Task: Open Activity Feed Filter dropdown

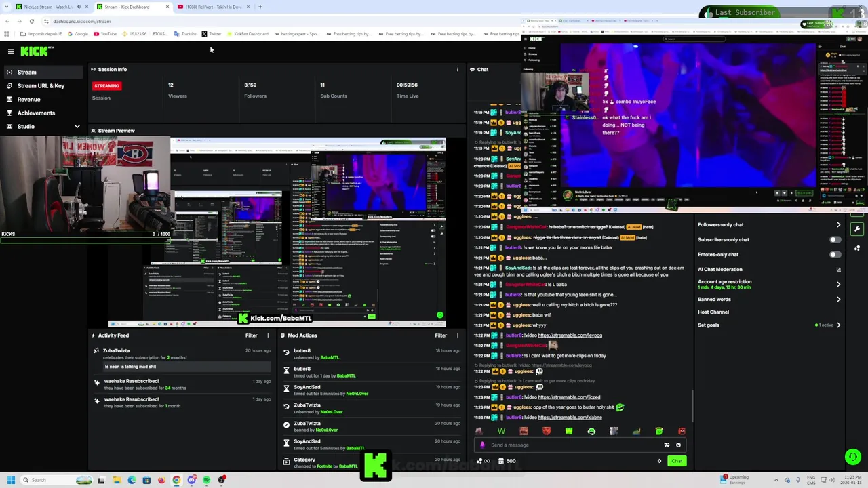Action: point(252,335)
